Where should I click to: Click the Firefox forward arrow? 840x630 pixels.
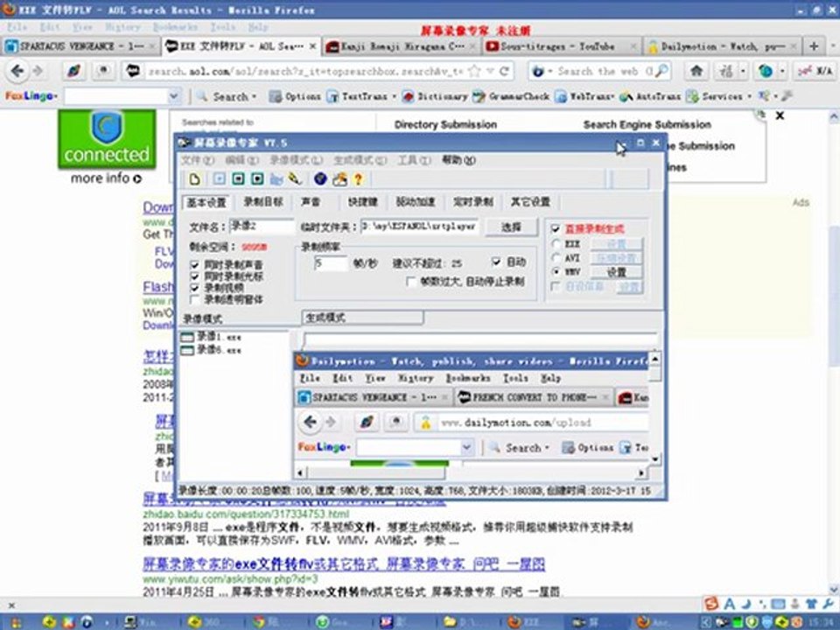[x=37, y=71]
